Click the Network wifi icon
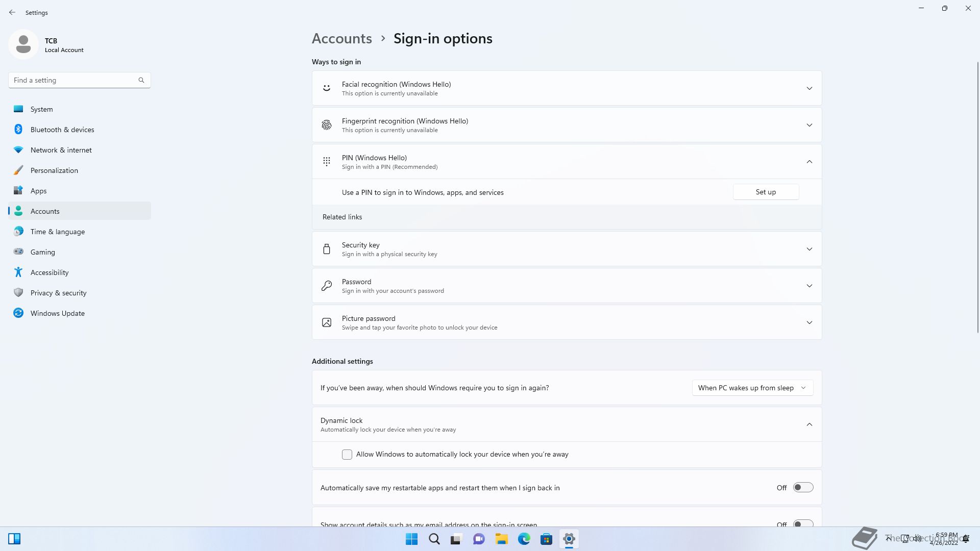The image size is (980, 551). pyautogui.click(x=18, y=150)
